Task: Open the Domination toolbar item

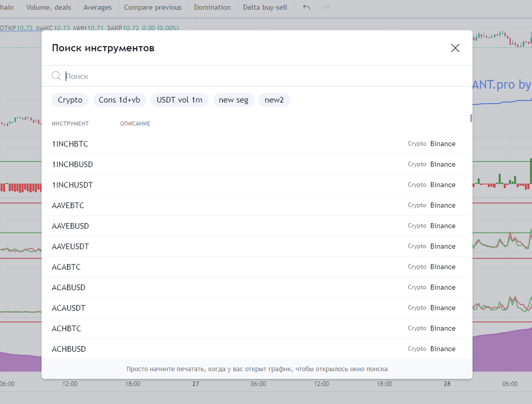Action: tap(212, 8)
